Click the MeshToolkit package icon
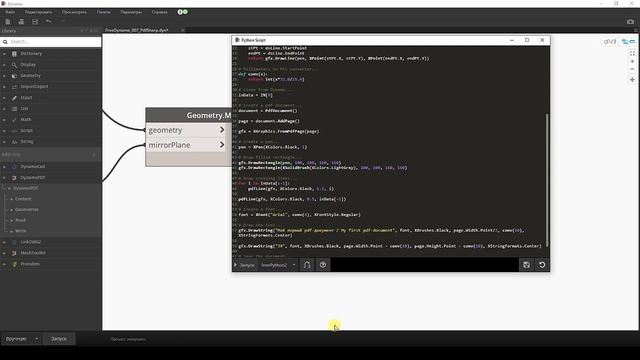The image size is (640, 360). pos(14,253)
